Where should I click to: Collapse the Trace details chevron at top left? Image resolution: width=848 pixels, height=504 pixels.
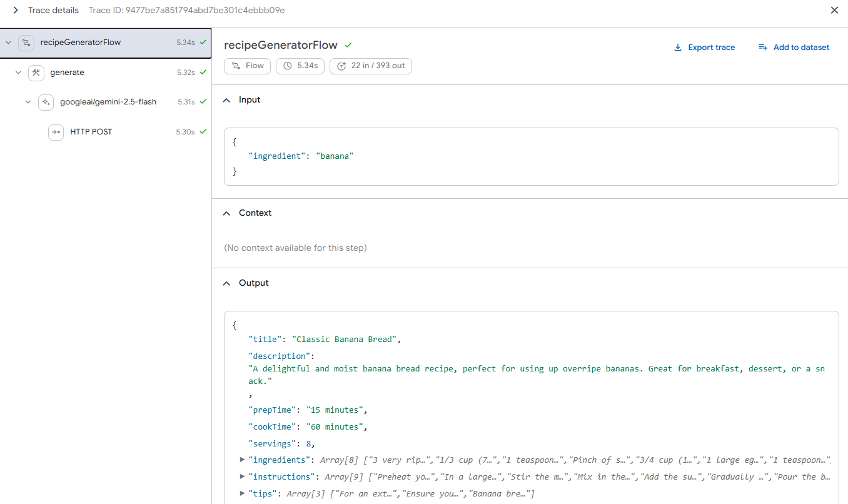tap(16, 11)
